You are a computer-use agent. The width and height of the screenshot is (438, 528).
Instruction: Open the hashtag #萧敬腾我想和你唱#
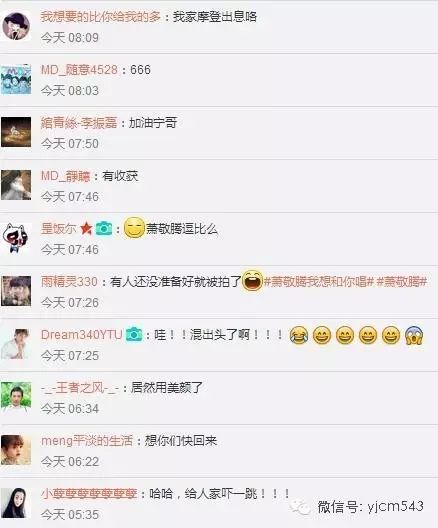[319, 282]
